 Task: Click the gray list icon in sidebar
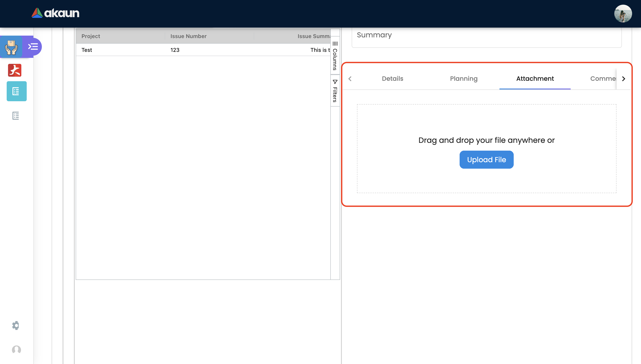(x=16, y=116)
